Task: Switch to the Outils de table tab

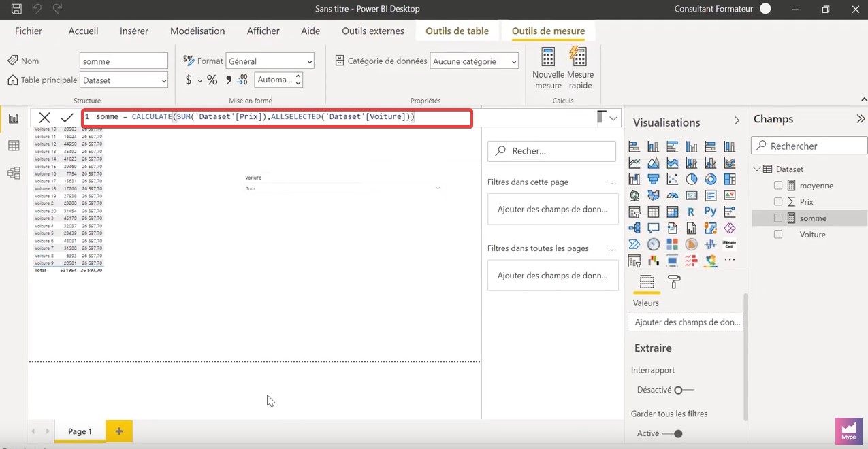Action: pyautogui.click(x=457, y=31)
